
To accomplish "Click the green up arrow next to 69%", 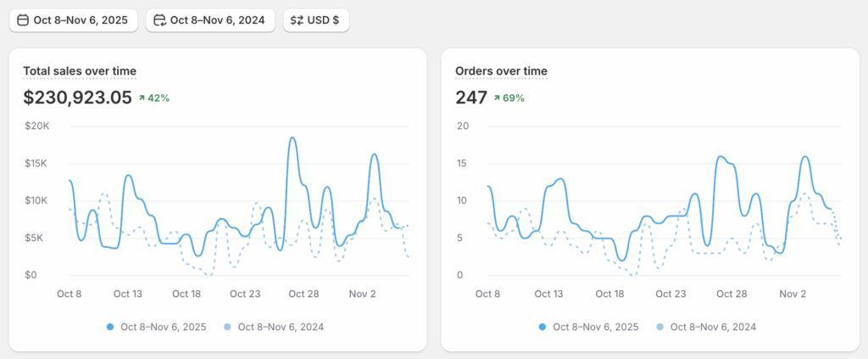I will click(x=497, y=98).
